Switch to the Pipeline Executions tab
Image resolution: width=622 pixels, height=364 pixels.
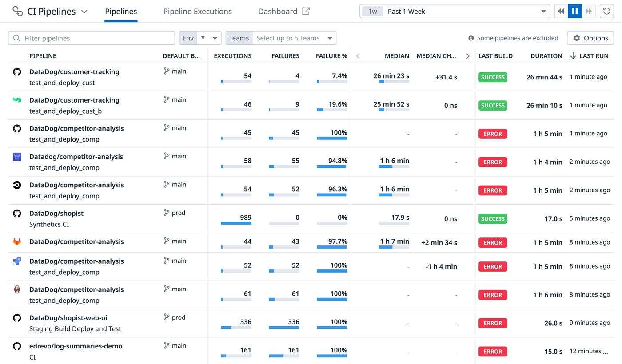[197, 11]
